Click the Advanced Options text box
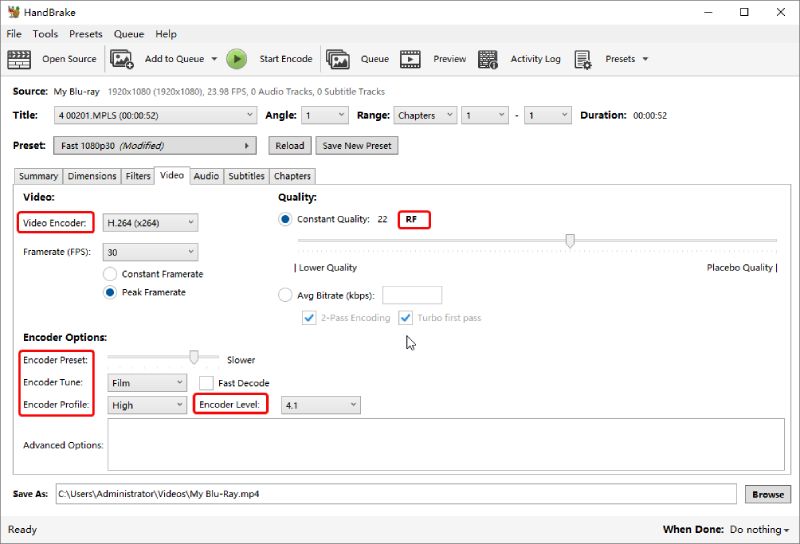800x544 pixels. [446, 444]
